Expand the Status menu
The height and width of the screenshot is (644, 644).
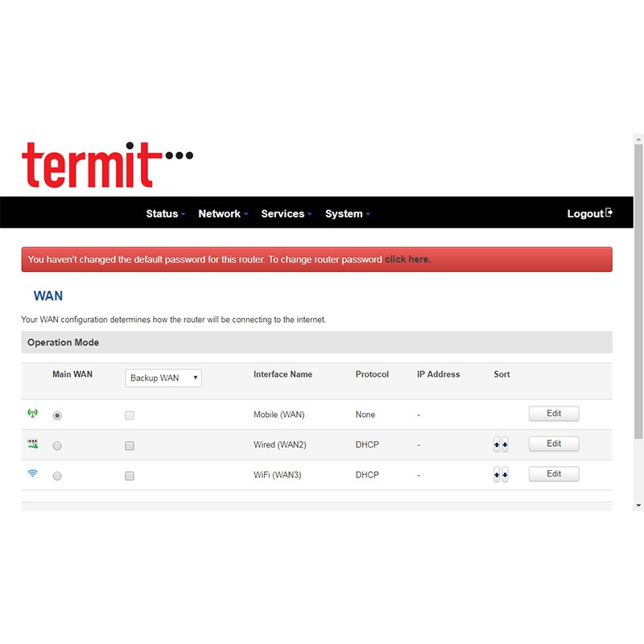(x=165, y=213)
